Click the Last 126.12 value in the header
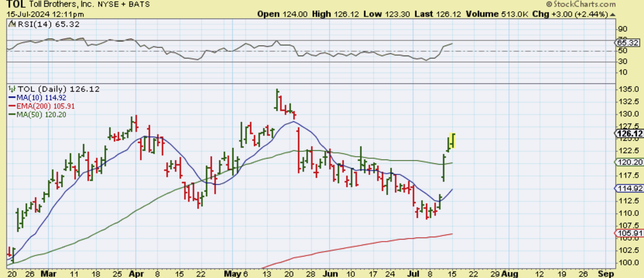 coord(438,14)
